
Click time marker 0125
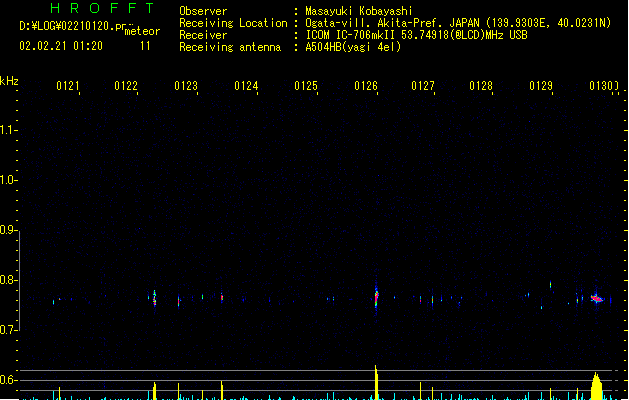pos(306,86)
